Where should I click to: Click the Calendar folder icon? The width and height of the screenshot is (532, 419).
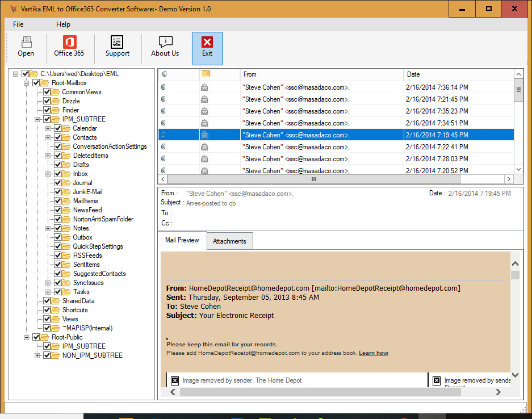pos(66,128)
